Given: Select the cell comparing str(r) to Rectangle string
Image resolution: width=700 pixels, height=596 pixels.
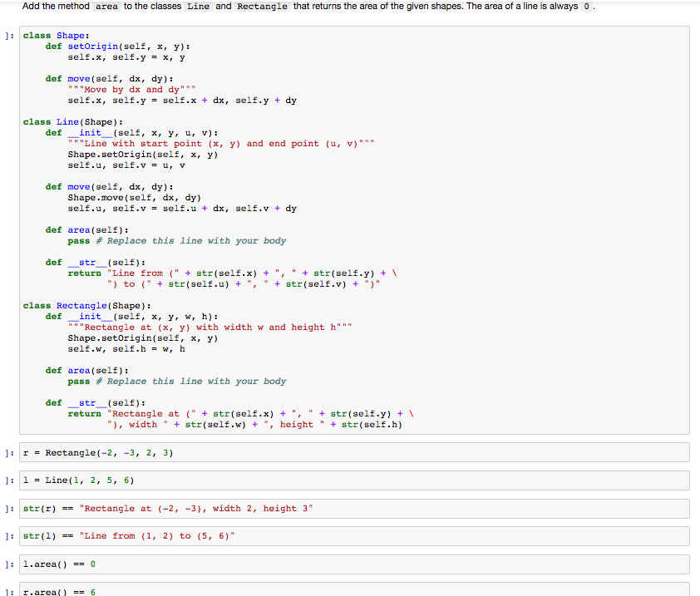Looking at the screenshot, I should [354, 509].
